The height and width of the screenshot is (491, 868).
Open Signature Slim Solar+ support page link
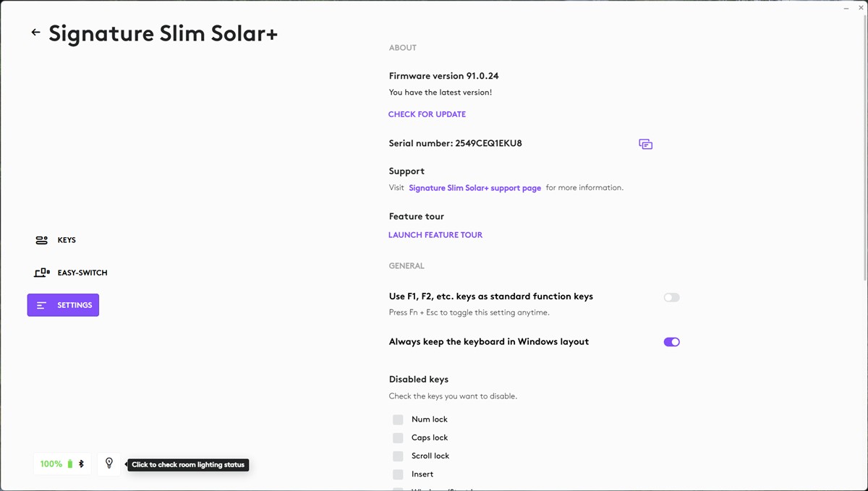(x=475, y=188)
